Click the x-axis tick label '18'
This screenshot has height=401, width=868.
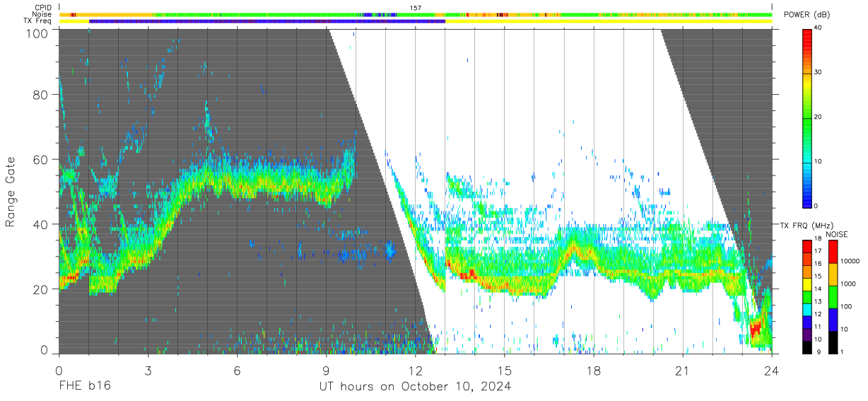[594, 371]
